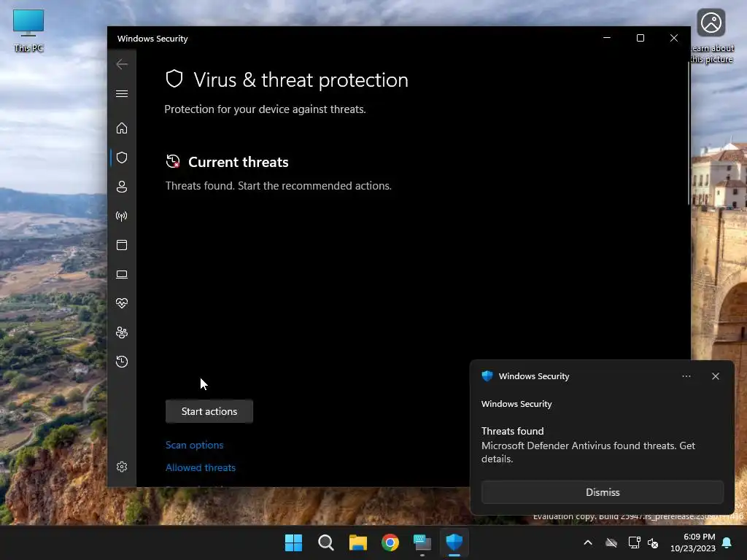The height and width of the screenshot is (560, 747).
Task: Open the hamburger navigation menu
Action: (x=122, y=94)
